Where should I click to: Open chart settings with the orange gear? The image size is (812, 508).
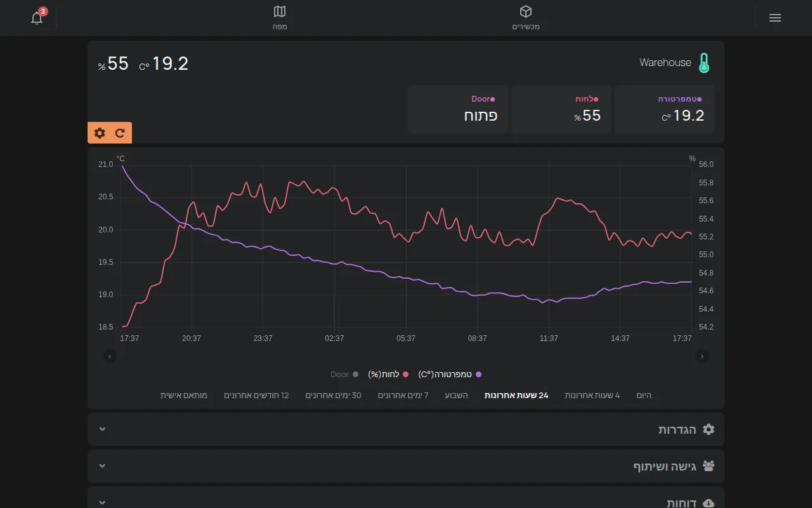100,133
